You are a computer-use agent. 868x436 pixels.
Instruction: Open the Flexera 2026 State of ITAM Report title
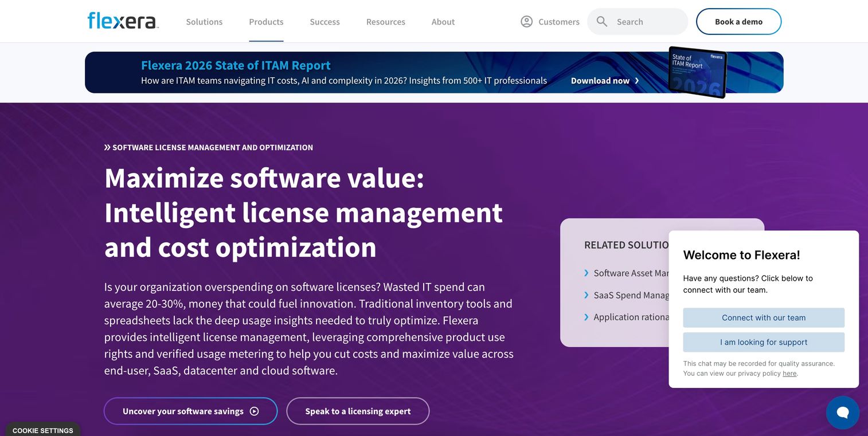[236, 65]
